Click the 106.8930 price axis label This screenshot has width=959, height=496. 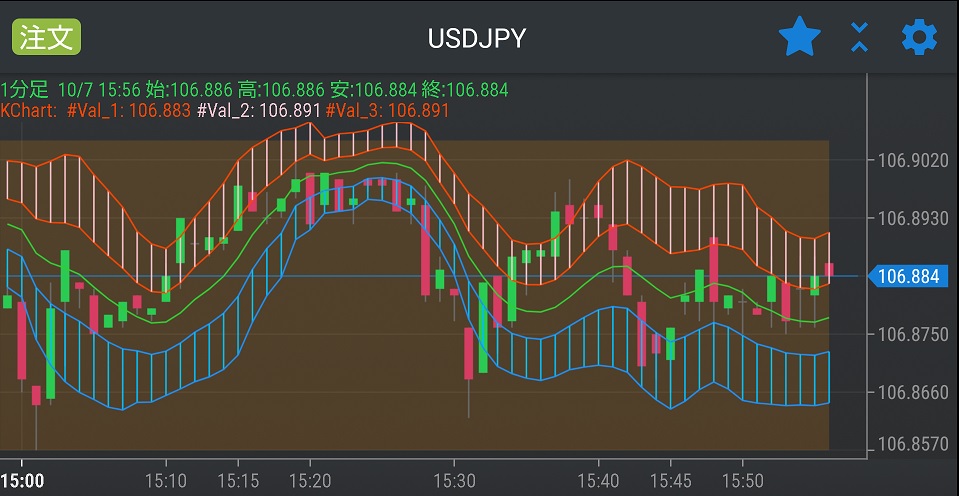click(913, 218)
